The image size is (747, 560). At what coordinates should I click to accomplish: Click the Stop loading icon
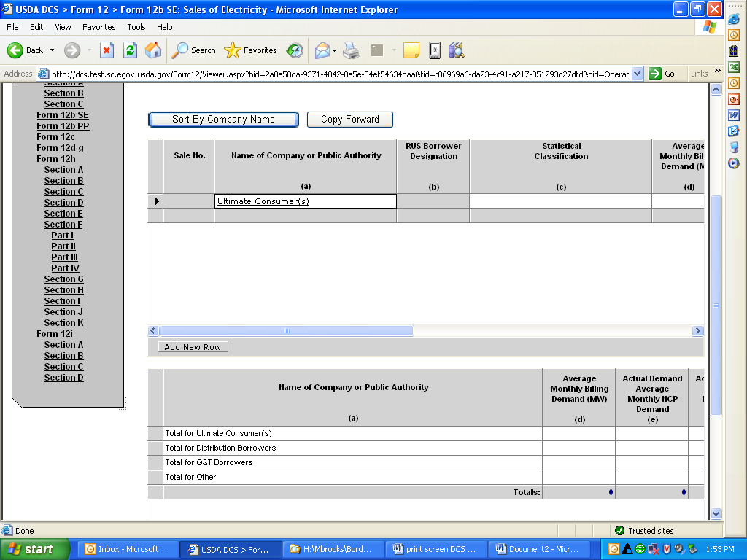107,50
